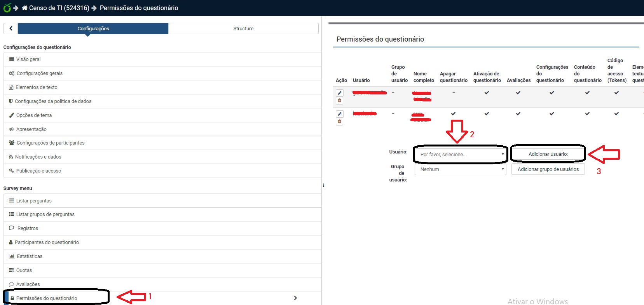644x305 pixels.
Task: Click Censo de TI (524316) breadcrumb link
Action: pos(59,8)
